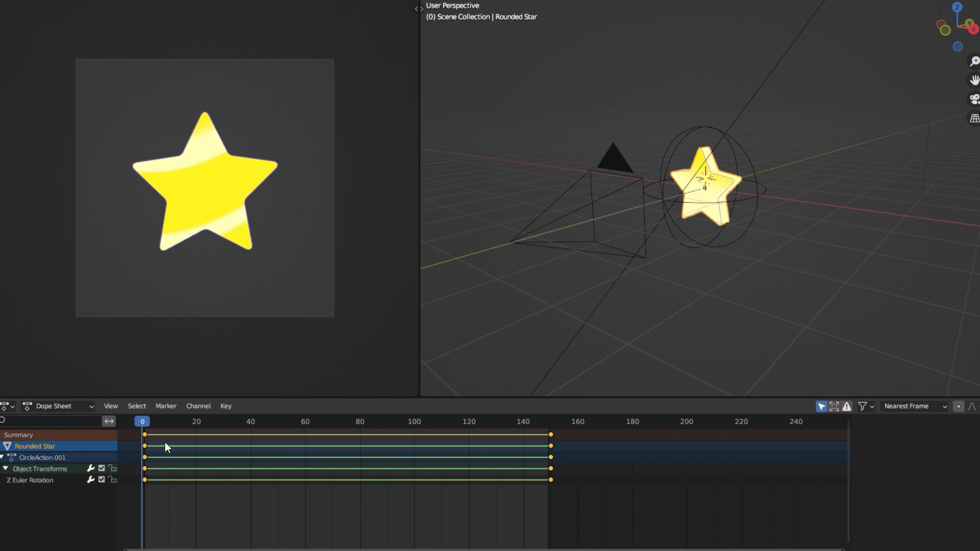Click the pan view hand icon
The image size is (980, 551).
pyautogui.click(x=974, y=81)
